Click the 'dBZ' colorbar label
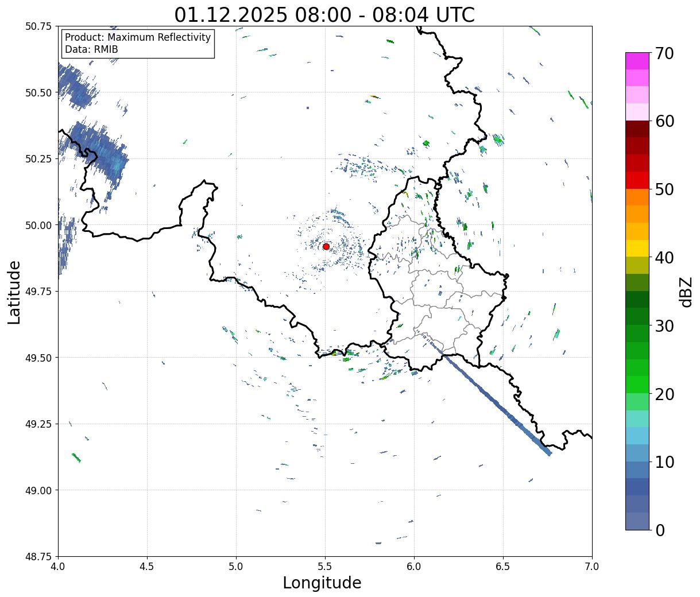 pos(686,292)
